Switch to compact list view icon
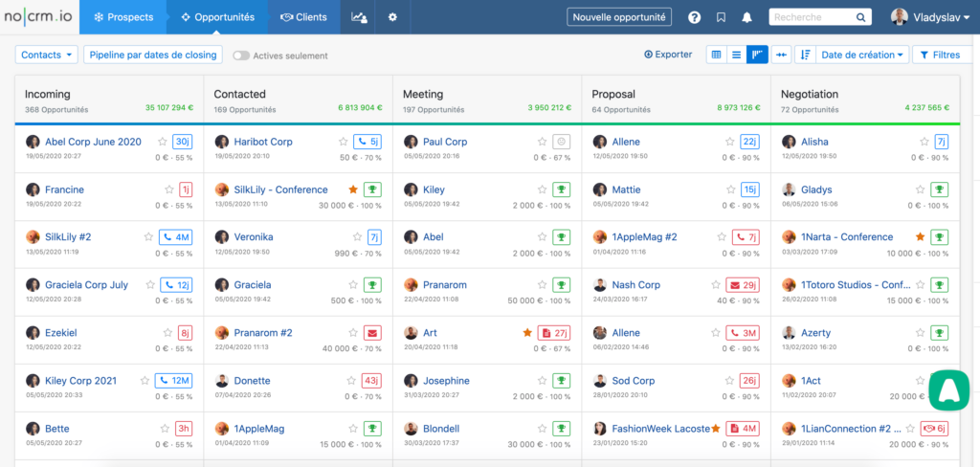980x467 pixels. pos(736,55)
